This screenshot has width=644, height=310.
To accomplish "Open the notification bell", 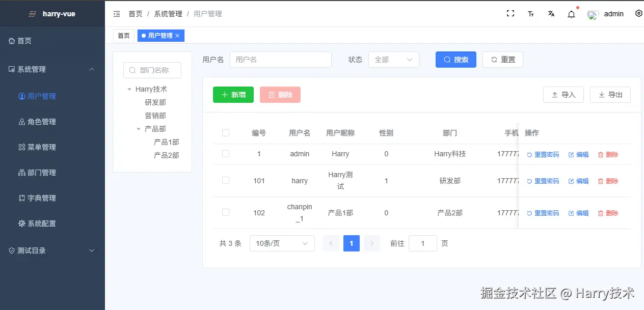I will click(x=571, y=13).
